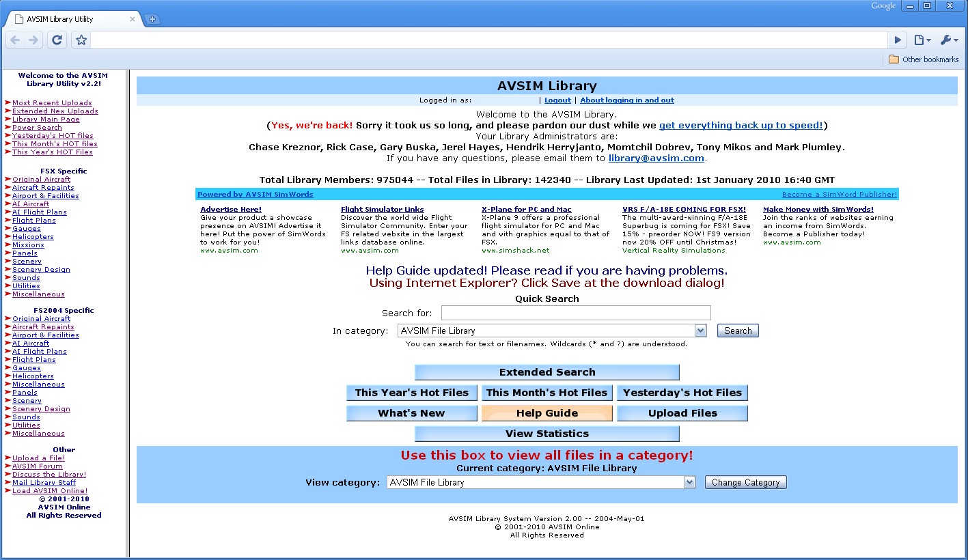Open the Help Guide button

coord(547,413)
